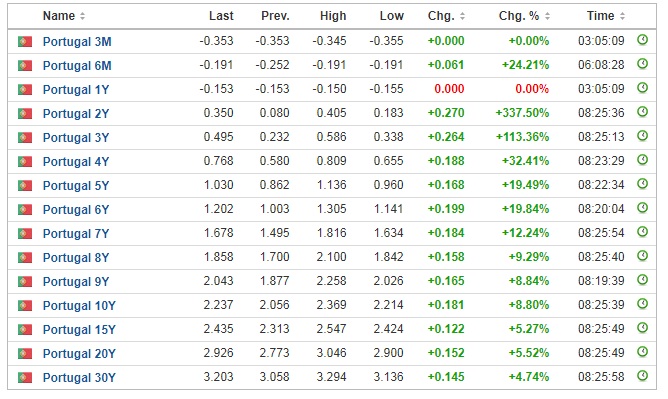Viewport: 668px width, 399px height.
Task: Click the clock icon in Portugal 10Y row
Action: pyautogui.click(x=642, y=304)
